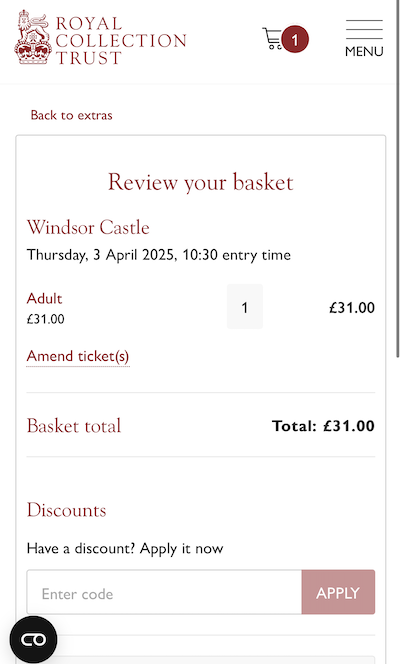400x664 pixels.
Task: Open the hamburger MENU
Action: [364, 39]
